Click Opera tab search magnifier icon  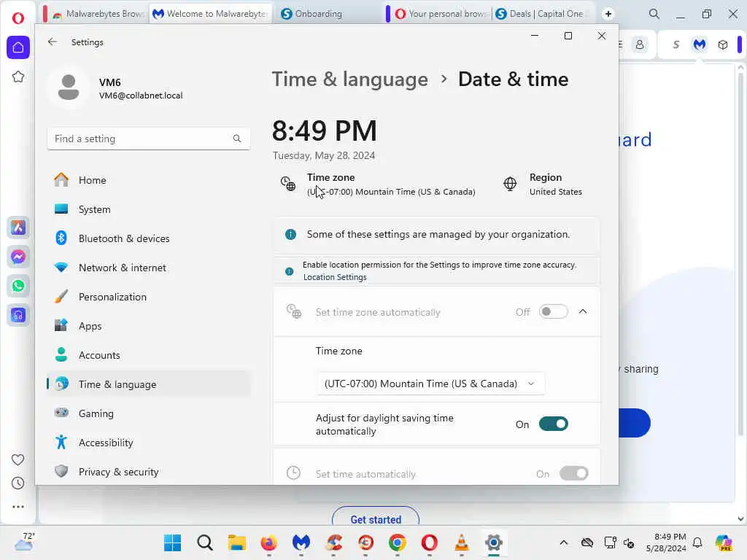[654, 14]
